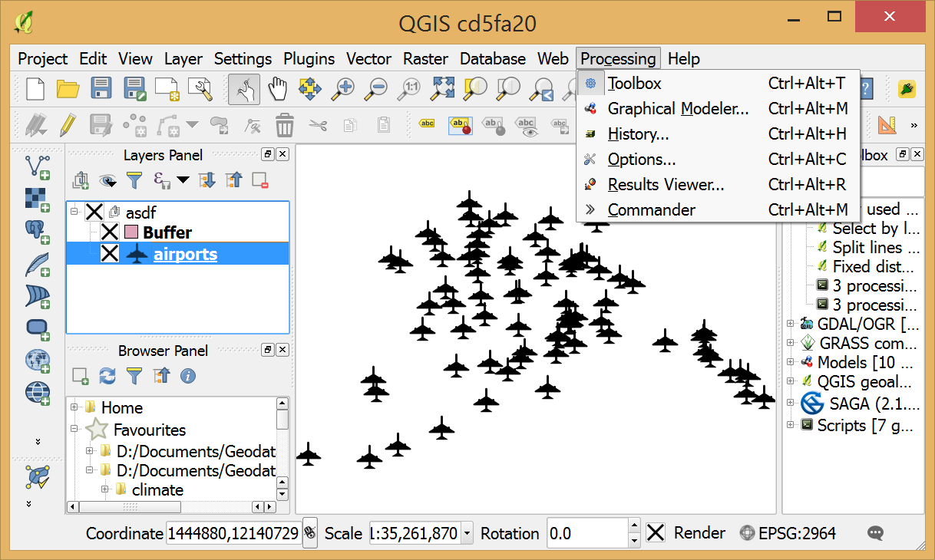Toggle the touch zoom and pan tool
The image size is (935, 560).
pos(244,89)
